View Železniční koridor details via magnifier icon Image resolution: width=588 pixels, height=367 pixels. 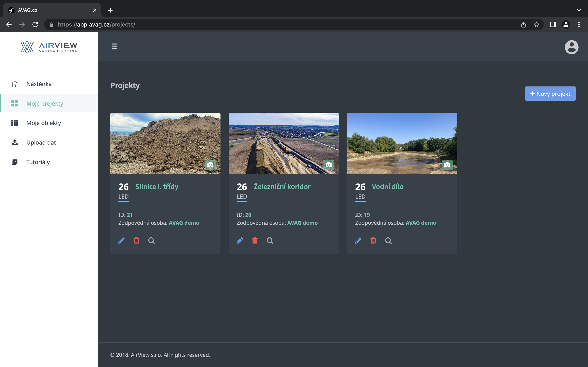[x=270, y=240]
